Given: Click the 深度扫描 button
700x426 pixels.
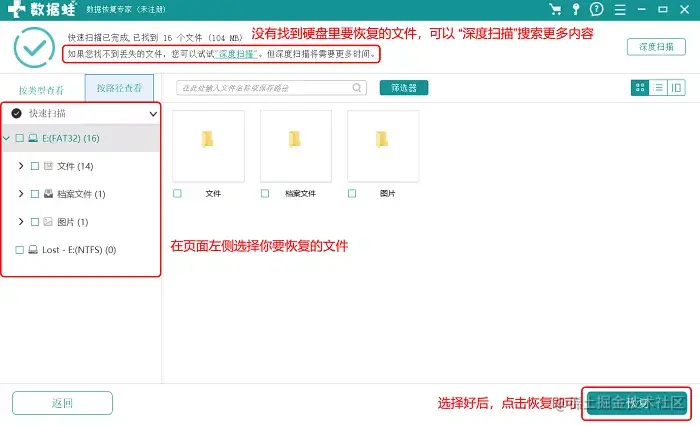Looking at the screenshot, I should coord(656,46).
